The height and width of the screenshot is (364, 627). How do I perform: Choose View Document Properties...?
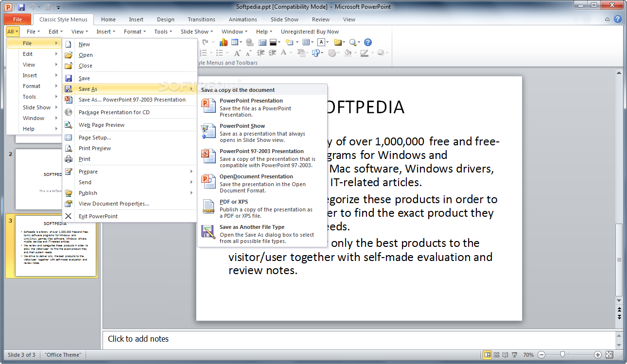click(130, 204)
